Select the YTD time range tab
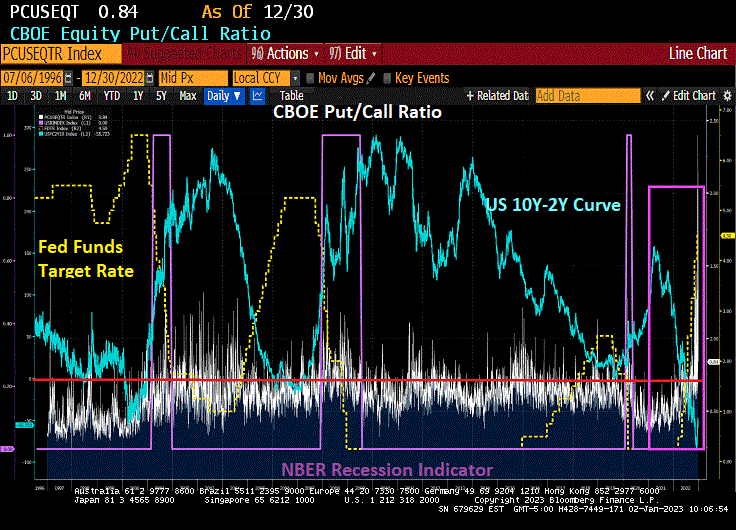Screen dimensions: 736x530 tap(112, 96)
